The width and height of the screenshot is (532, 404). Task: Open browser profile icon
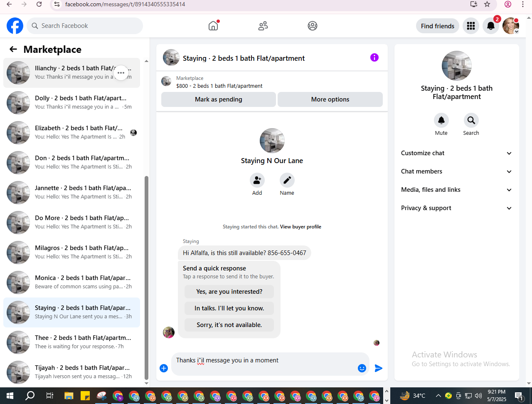tap(508, 4)
